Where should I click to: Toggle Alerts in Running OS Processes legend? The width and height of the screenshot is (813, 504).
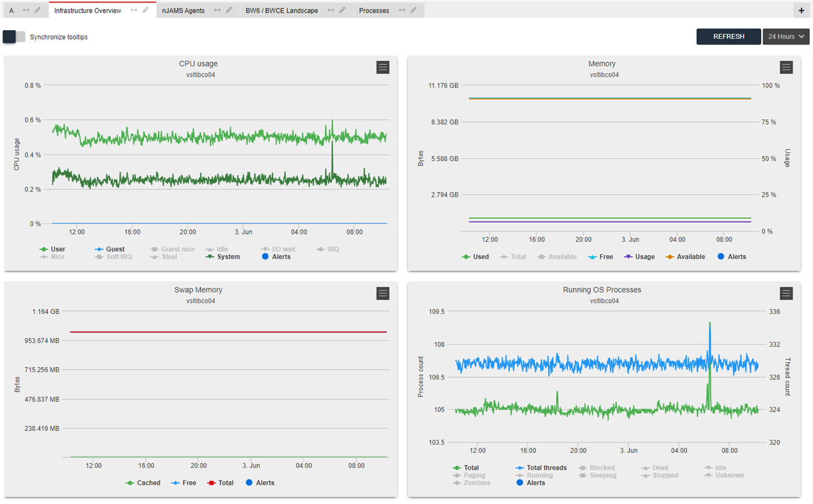tap(531, 483)
